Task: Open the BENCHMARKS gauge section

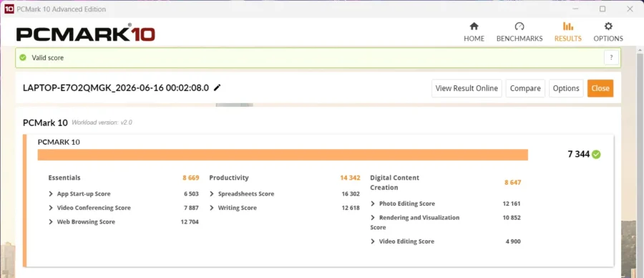Action: (x=519, y=32)
